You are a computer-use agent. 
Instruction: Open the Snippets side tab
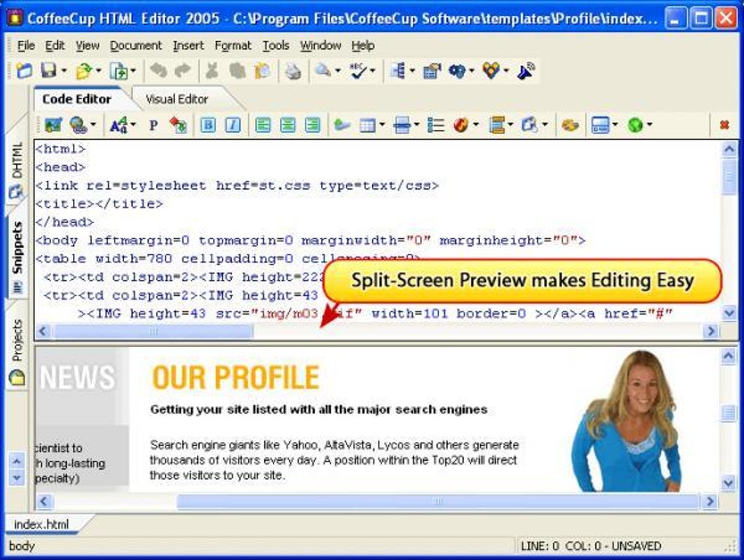(17, 256)
